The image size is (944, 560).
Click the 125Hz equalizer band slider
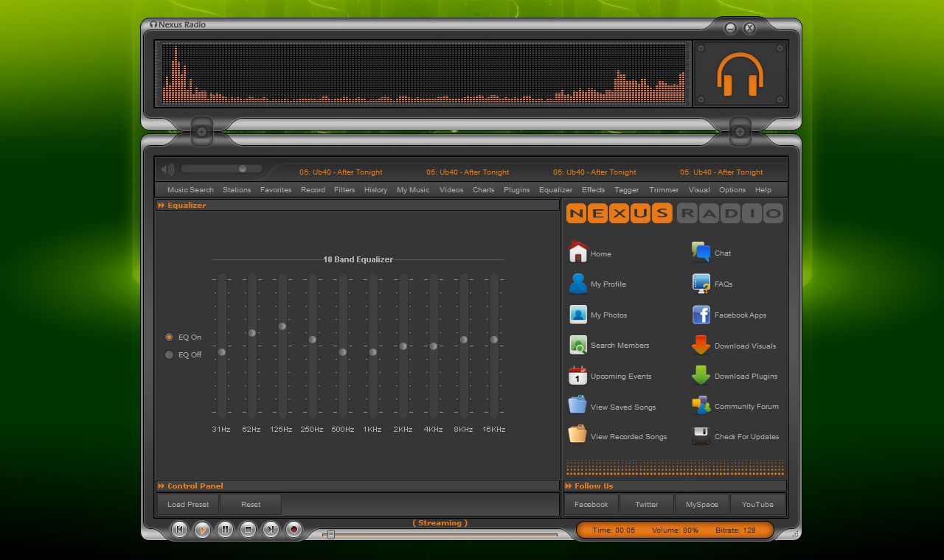282,346
